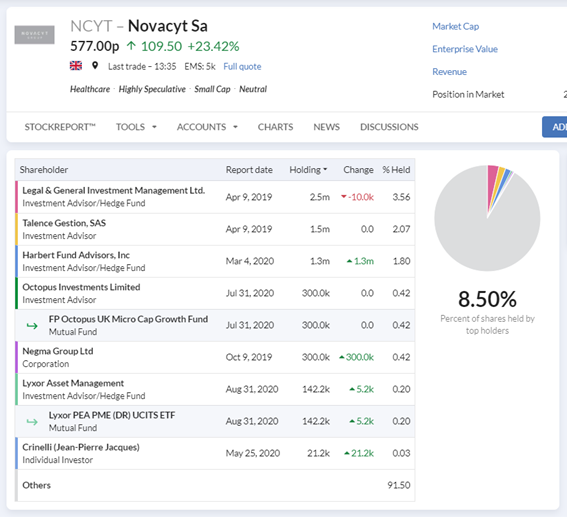Select Harbert Fund Advisors, Inc shareholder
This screenshot has width=567, height=517.
tap(76, 255)
